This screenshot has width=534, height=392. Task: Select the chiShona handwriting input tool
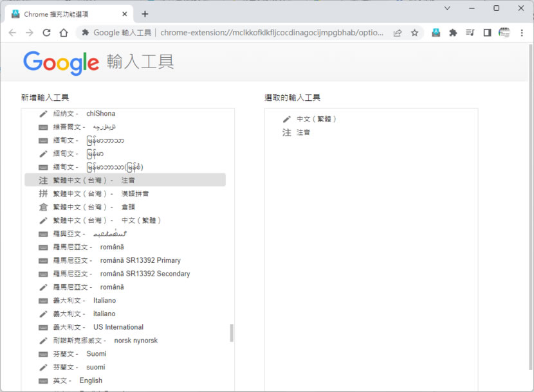pos(125,114)
